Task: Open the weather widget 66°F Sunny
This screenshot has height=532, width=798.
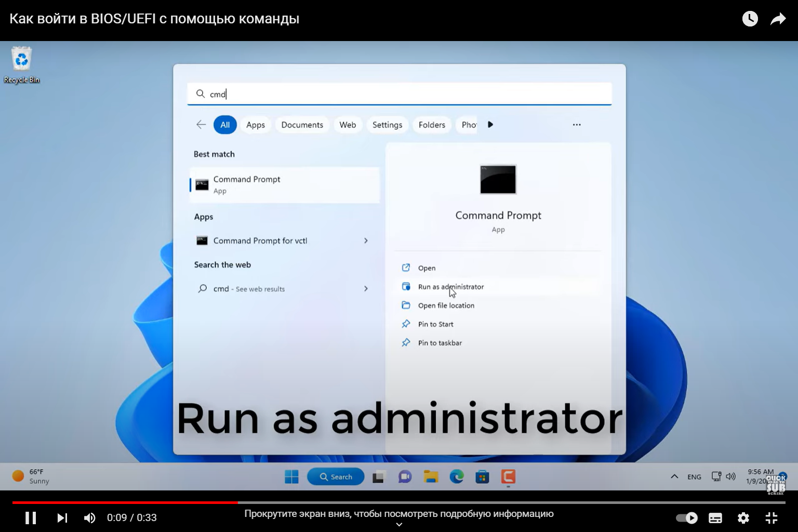Action: coord(31,476)
